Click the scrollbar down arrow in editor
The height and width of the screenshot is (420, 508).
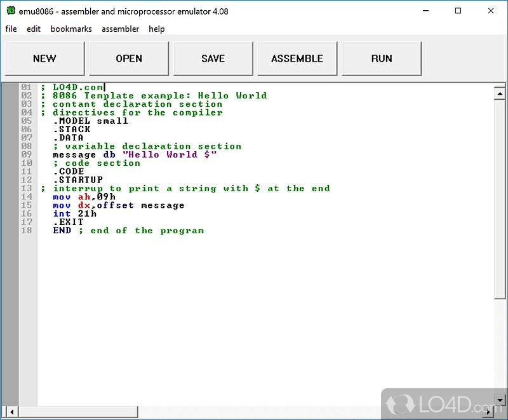click(x=499, y=399)
